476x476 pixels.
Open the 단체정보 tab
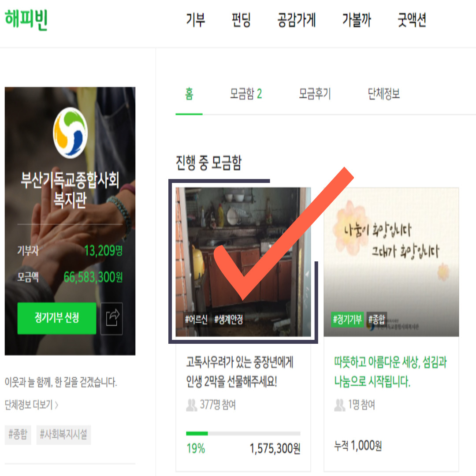(384, 94)
